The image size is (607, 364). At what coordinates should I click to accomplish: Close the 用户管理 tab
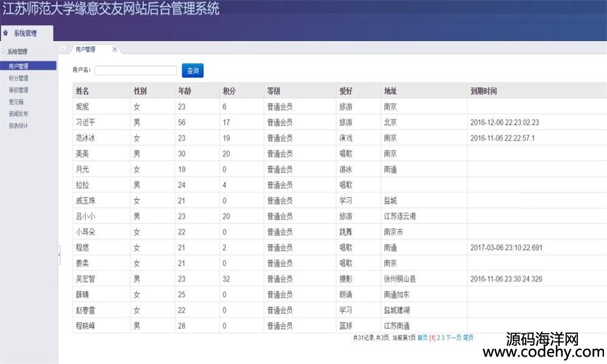point(115,49)
